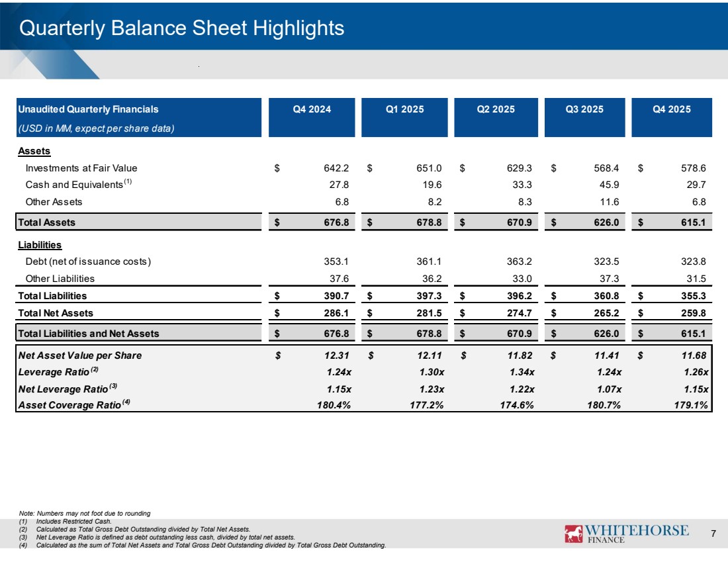The image size is (728, 562).
Task: Select Q3 2025 Asset Coverage Ratio 180.7%
Action: (x=604, y=405)
